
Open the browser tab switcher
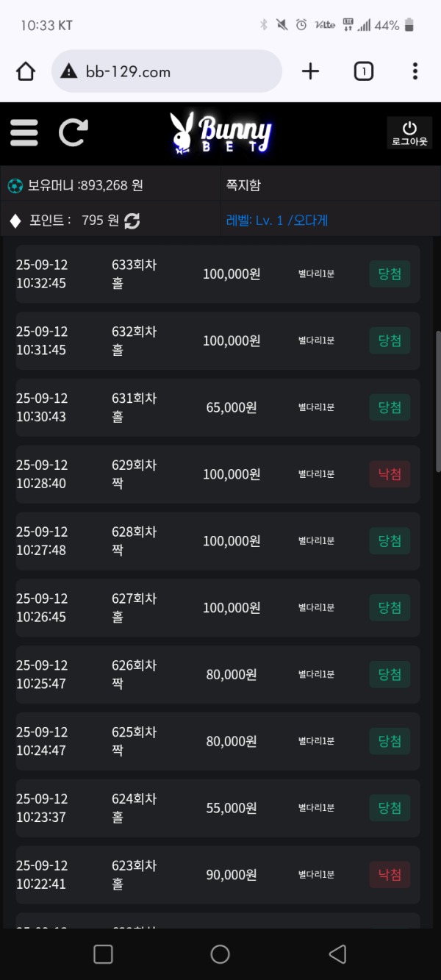[363, 71]
